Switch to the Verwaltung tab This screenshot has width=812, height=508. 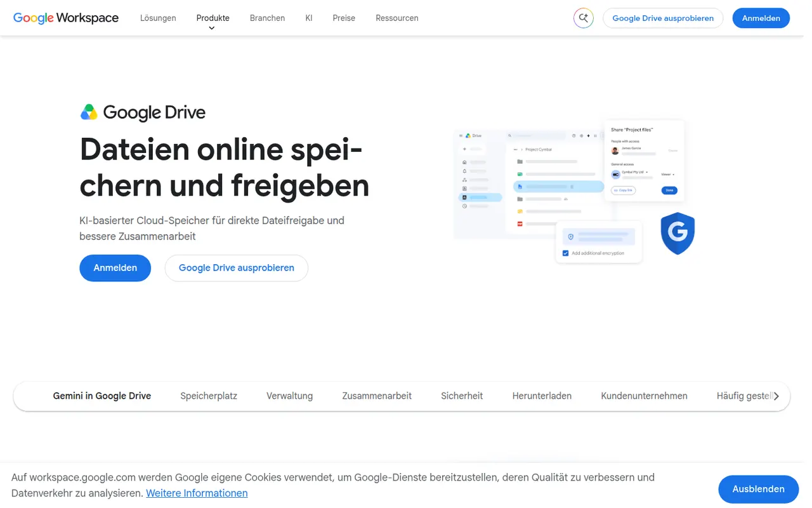click(x=289, y=396)
